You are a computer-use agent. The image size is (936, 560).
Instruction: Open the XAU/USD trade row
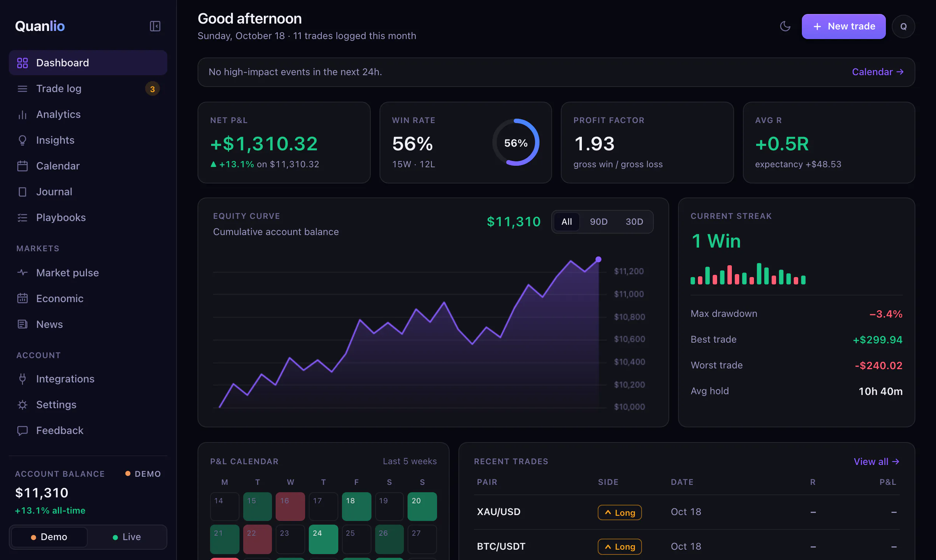pos(687,512)
